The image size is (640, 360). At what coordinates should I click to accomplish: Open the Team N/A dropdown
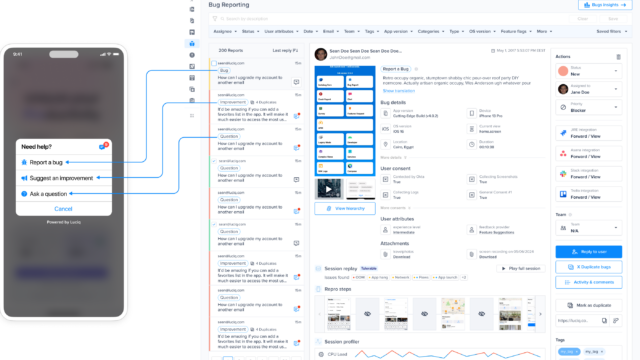(x=589, y=228)
